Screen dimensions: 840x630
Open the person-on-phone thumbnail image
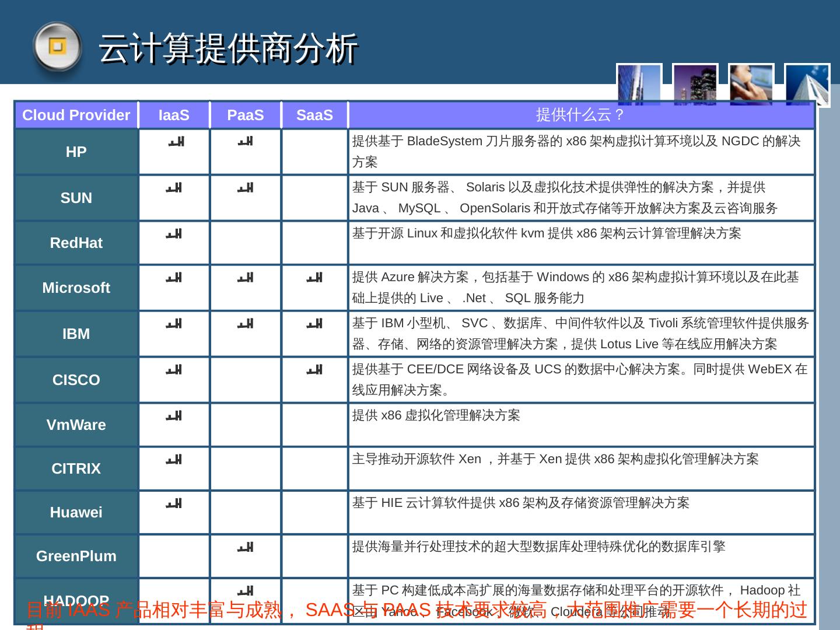(751, 85)
